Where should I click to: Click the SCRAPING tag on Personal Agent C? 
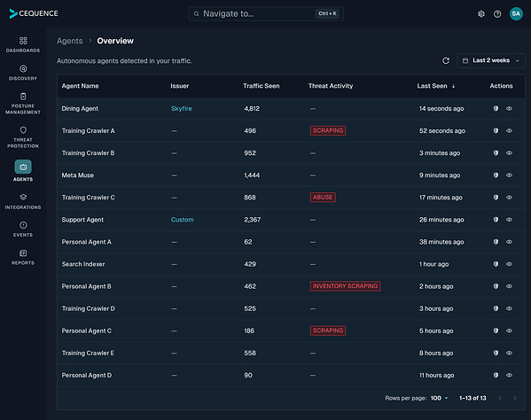[x=328, y=331]
